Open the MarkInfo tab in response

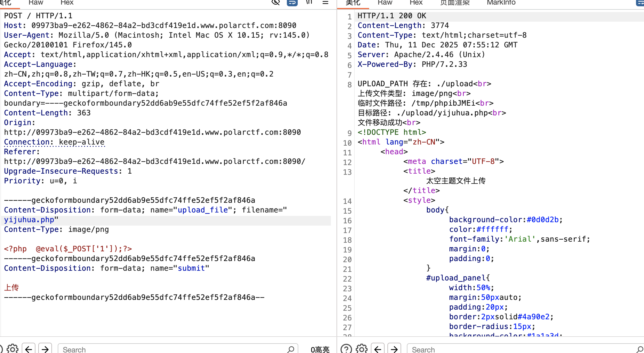[x=501, y=3]
